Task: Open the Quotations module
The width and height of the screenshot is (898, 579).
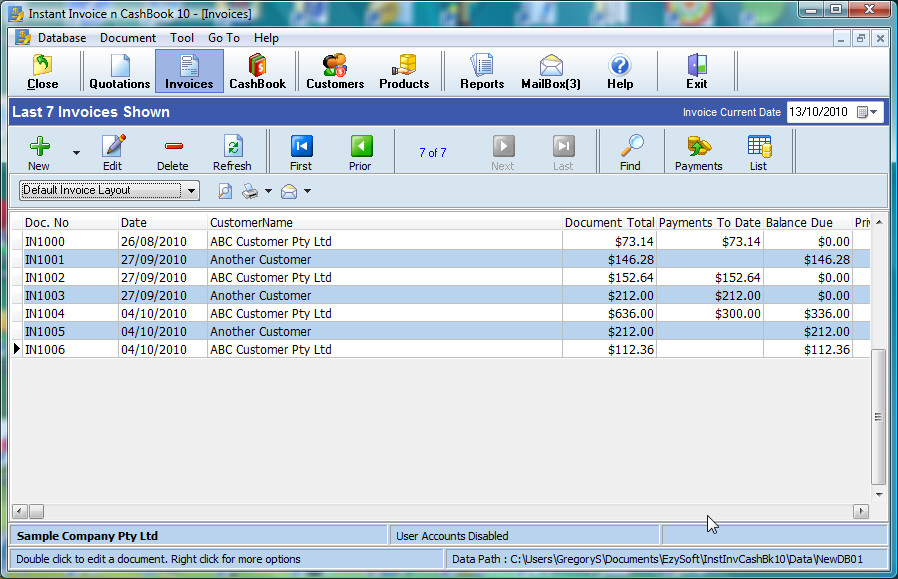Action: [120, 72]
